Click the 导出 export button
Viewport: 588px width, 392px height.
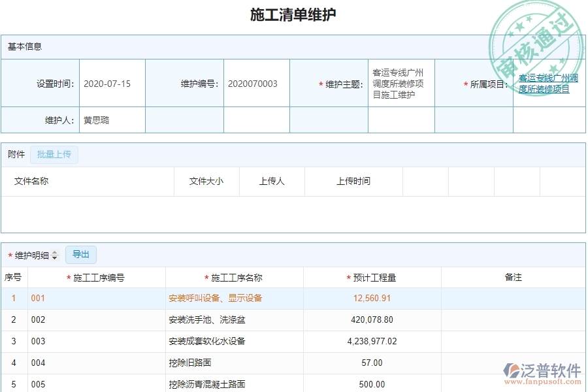point(81,254)
